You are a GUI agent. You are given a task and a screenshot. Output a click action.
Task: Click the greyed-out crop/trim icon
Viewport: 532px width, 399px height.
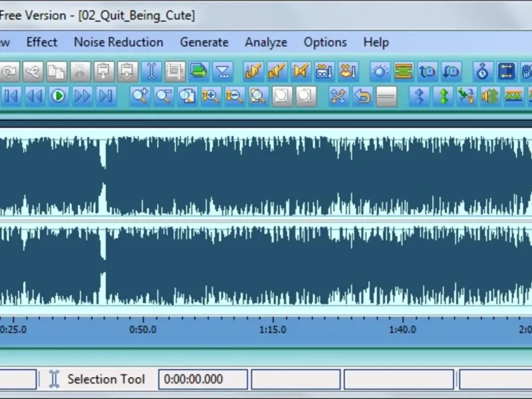(175, 72)
